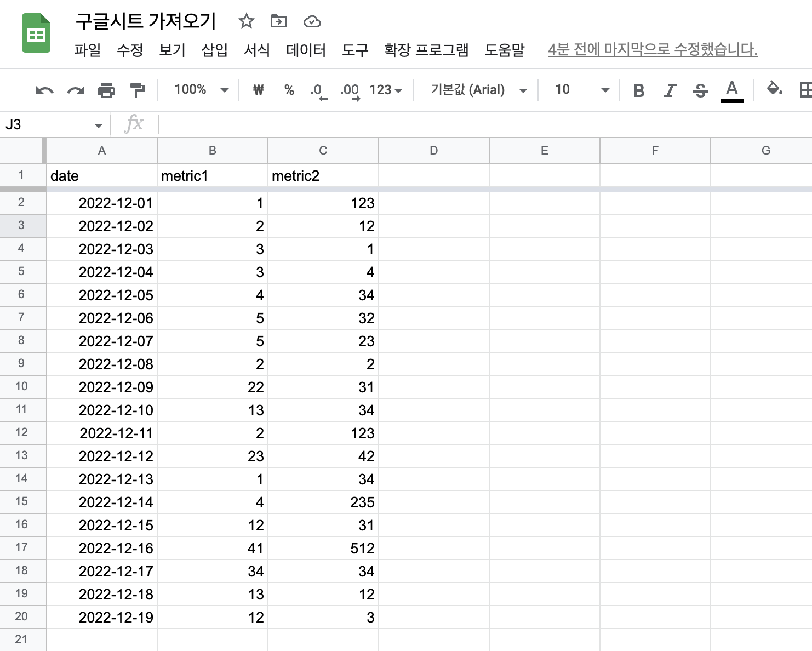Open the 데이터 menu
The width and height of the screenshot is (812, 651).
pyautogui.click(x=306, y=50)
